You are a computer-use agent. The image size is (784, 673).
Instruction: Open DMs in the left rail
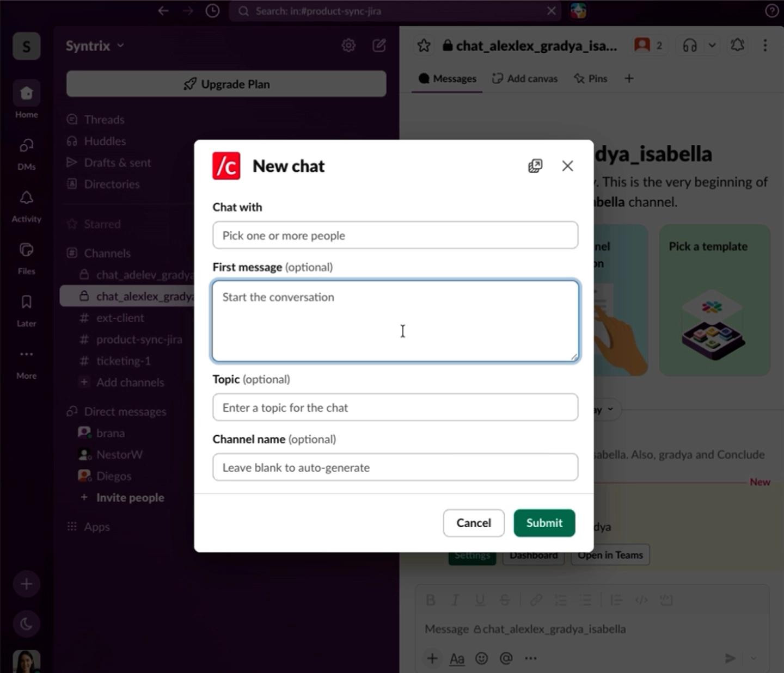[x=26, y=153]
